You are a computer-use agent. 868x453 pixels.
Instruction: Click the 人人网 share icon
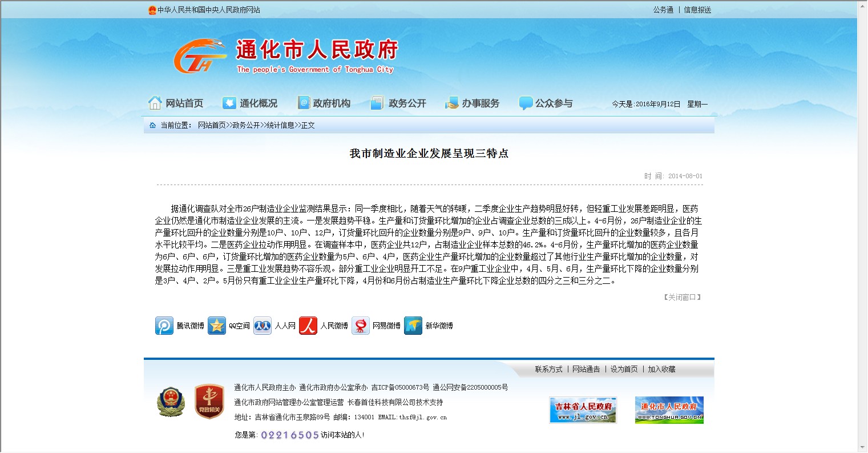coord(263,326)
